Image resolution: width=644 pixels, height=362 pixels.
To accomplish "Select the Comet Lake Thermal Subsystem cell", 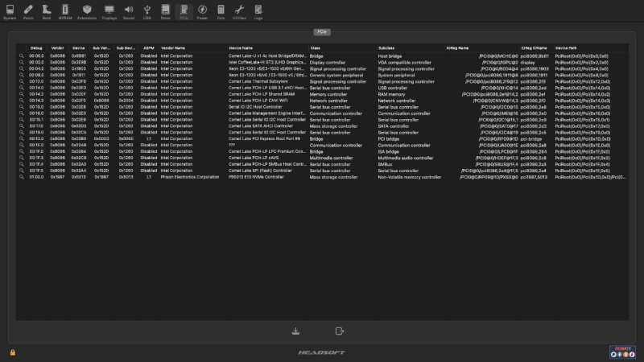I will point(258,81).
